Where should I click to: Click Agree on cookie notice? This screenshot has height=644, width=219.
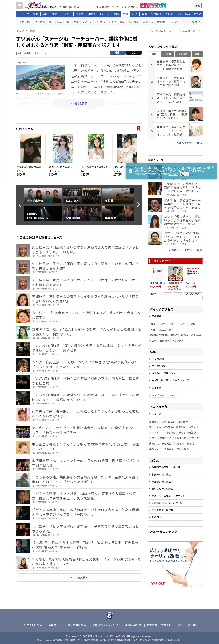(x=184, y=174)
